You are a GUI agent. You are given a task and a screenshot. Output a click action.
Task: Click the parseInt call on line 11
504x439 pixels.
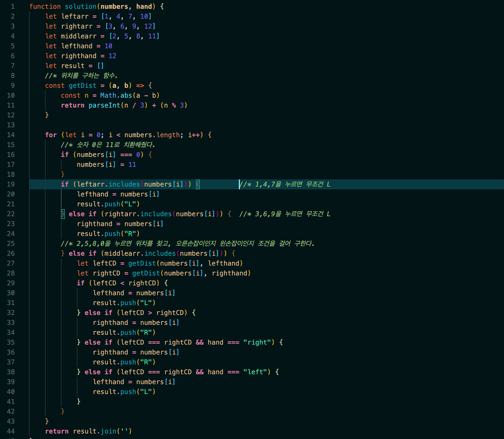tap(104, 105)
